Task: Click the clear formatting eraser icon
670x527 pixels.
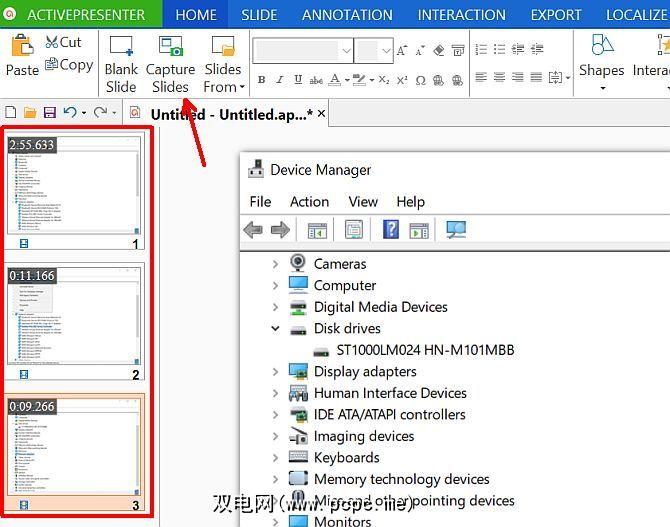Action: click(x=439, y=50)
